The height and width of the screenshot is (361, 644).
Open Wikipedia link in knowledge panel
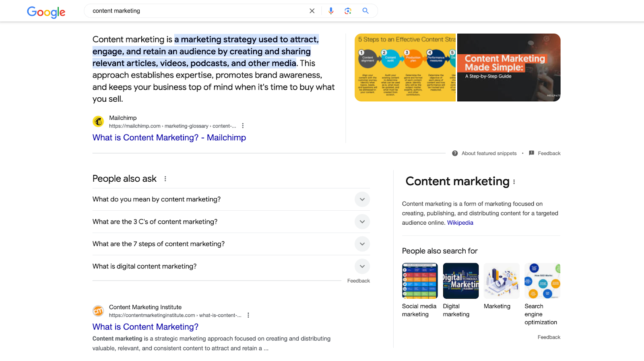[x=460, y=223]
